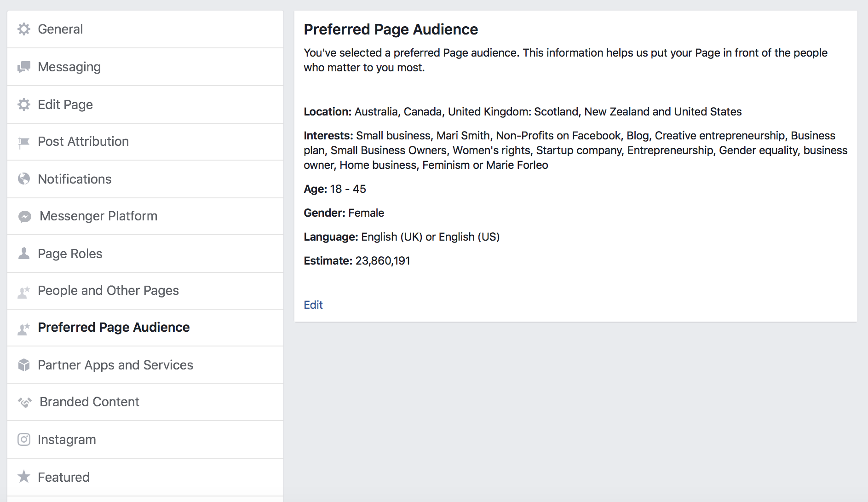Image resolution: width=868 pixels, height=502 pixels.
Task: Select Post Attribution in sidebar
Action: (145, 142)
